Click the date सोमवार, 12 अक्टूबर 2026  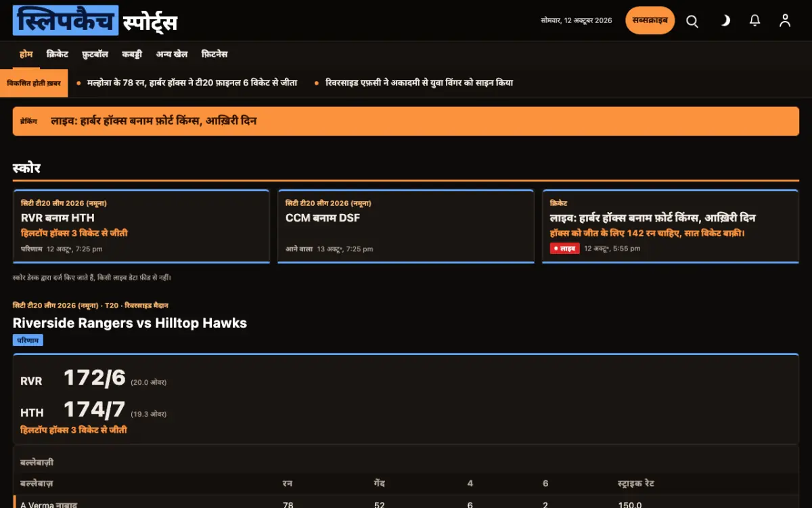click(x=577, y=21)
